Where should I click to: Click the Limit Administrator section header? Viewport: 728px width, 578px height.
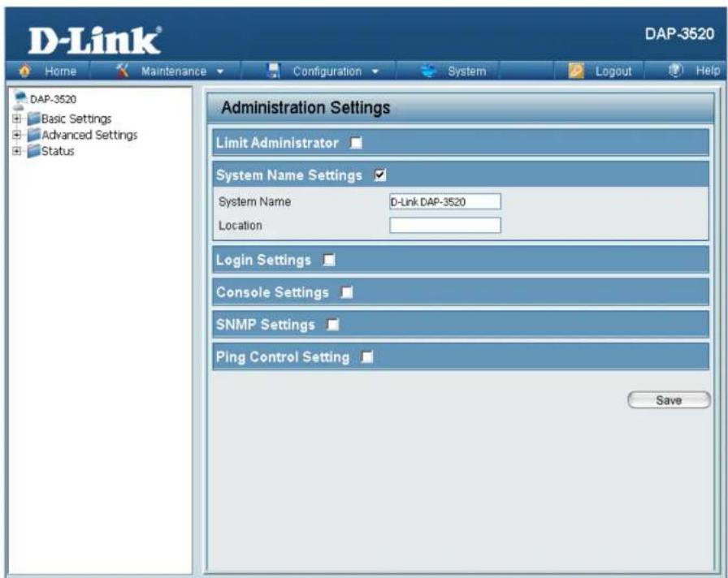tap(461, 143)
